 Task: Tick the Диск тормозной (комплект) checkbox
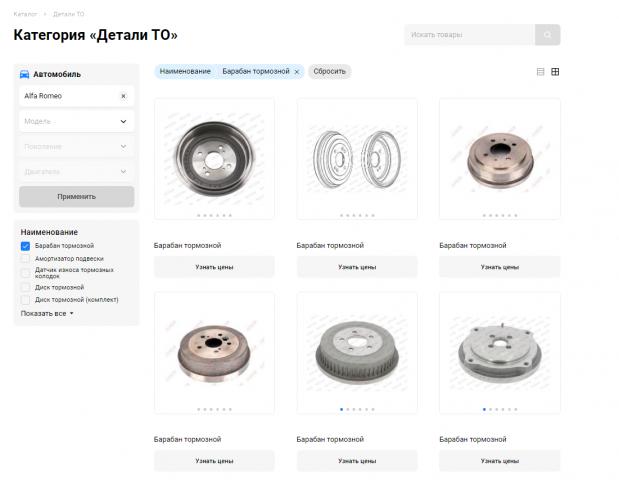point(25,299)
